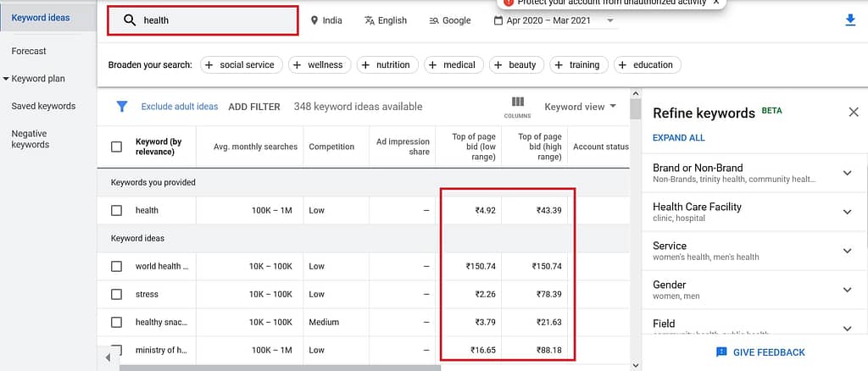Dismiss the account protection notification
Screen dimensions: 868x371
(x=715, y=3)
